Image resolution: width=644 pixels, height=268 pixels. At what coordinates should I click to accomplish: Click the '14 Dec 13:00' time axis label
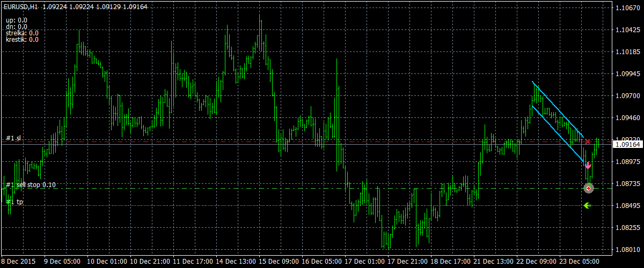coord(236,262)
